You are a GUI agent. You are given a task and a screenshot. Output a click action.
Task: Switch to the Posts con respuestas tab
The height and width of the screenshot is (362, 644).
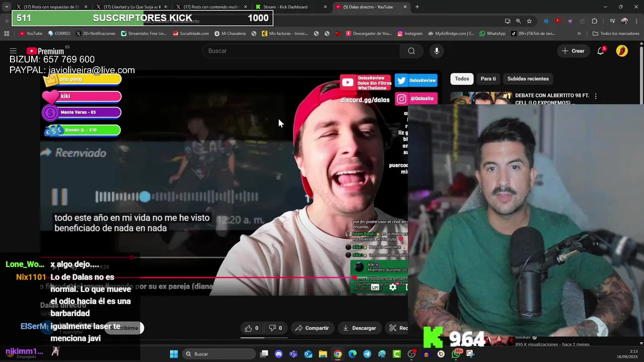pos(52,7)
